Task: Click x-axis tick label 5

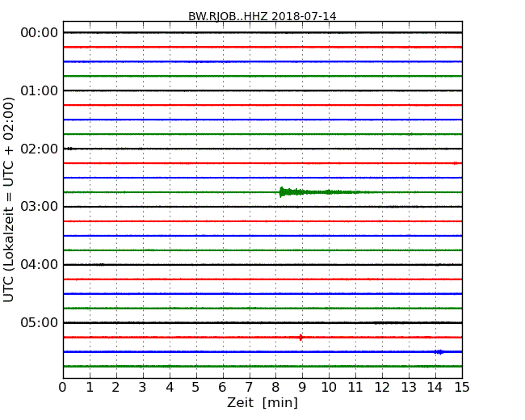Action: (x=196, y=388)
